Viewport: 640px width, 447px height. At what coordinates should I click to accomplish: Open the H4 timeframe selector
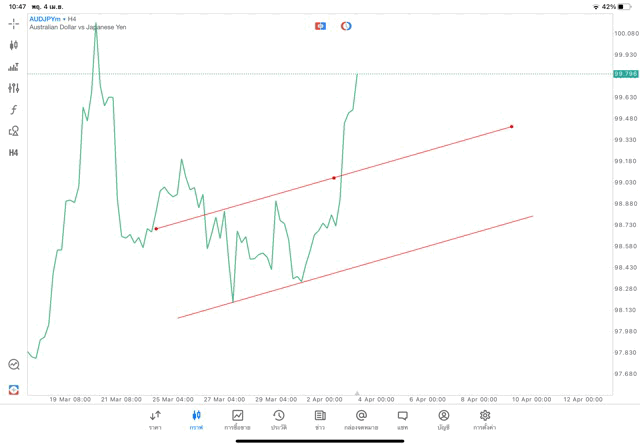[14, 153]
